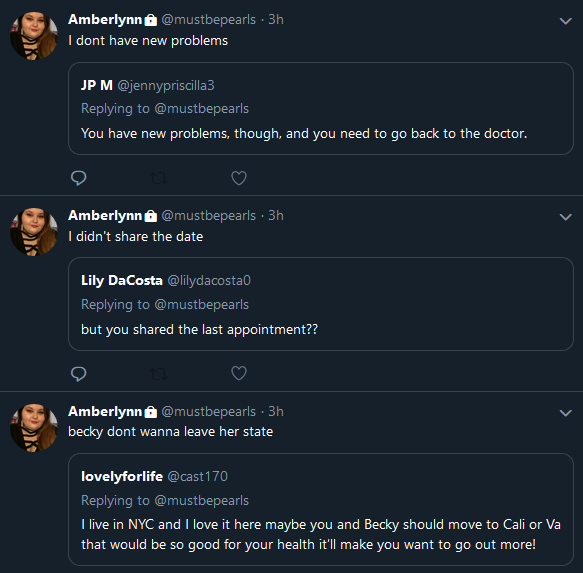This screenshot has height=573, width=583.
Task: Click heart icon under 'I didn't share the date' tweet
Action: (x=239, y=373)
